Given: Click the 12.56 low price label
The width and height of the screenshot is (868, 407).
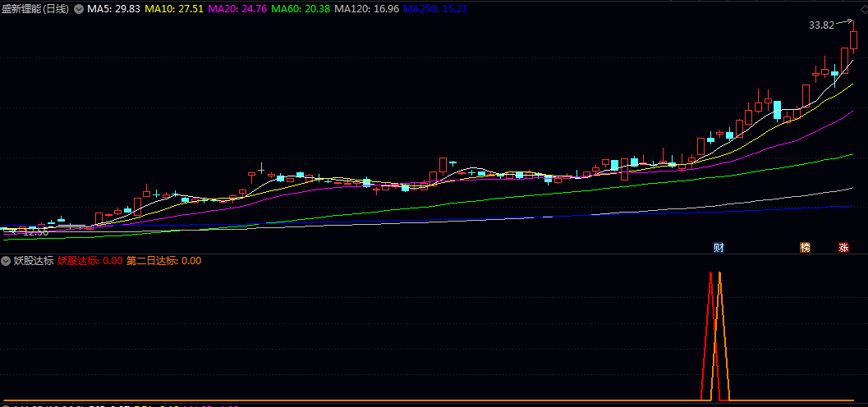Looking at the screenshot, I should 34,232.
